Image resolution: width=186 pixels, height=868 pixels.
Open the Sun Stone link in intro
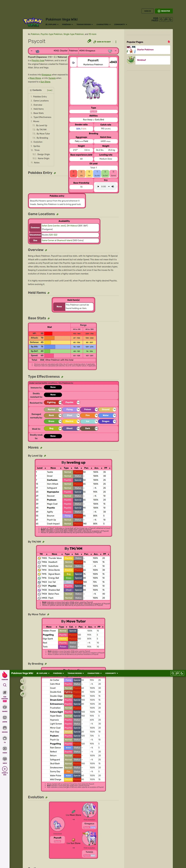point(45,82)
